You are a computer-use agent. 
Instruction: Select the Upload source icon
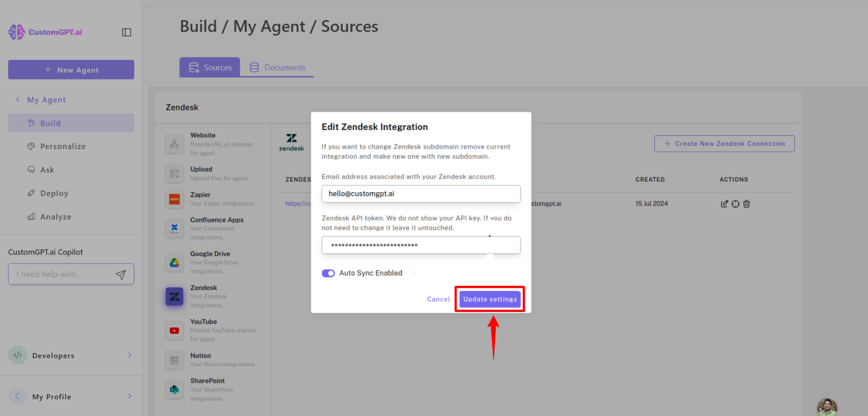(x=174, y=174)
